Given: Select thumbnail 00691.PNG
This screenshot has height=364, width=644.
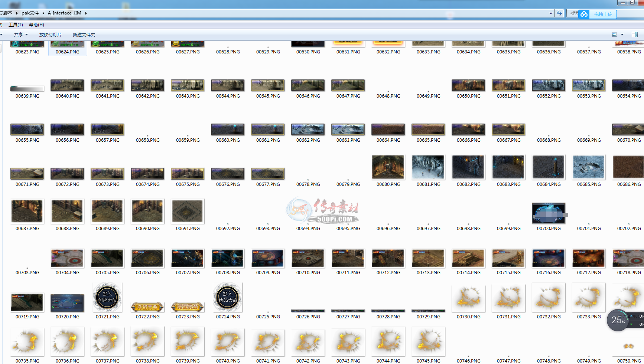Looking at the screenshot, I should pyautogui.click(x=188, y=211).
